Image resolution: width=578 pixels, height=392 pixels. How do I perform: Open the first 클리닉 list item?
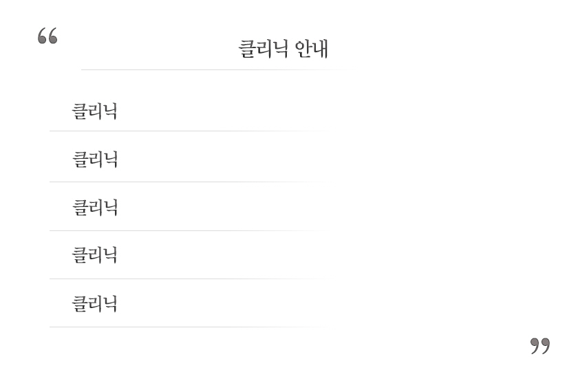[x=95, y=111]
